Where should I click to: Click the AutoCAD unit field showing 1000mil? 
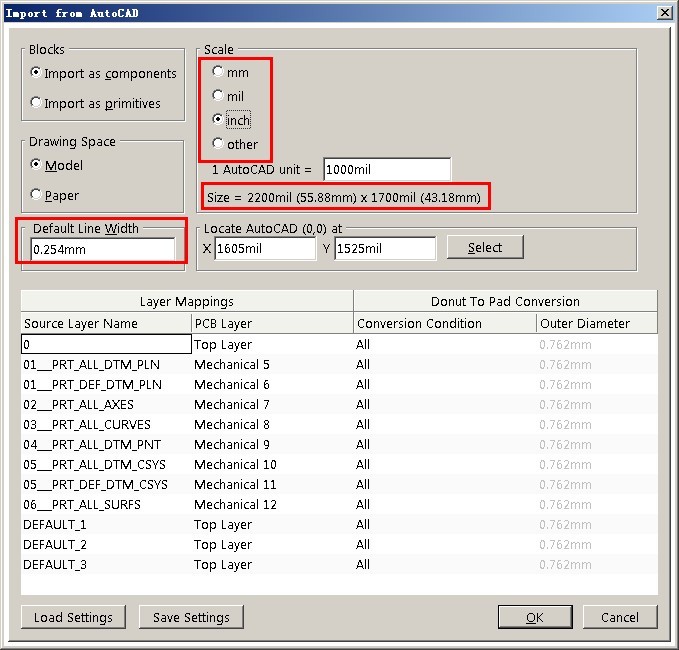(x=387, y=169)
